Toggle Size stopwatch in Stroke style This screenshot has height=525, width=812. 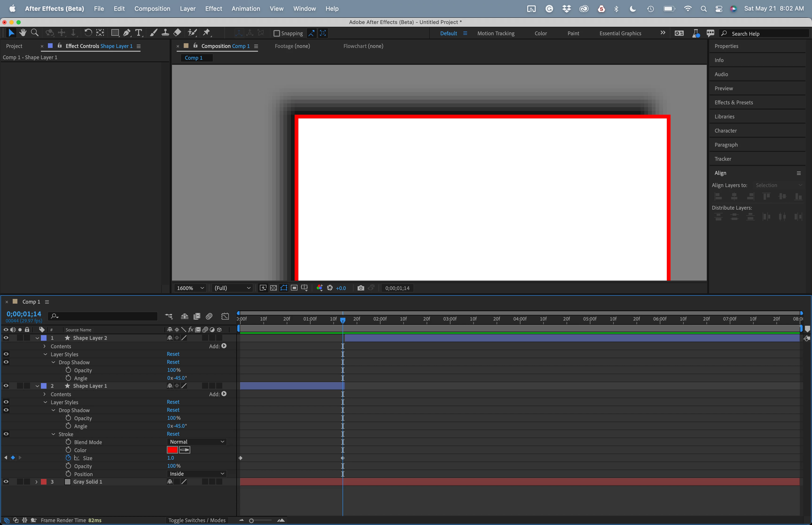tap(68, 458)
